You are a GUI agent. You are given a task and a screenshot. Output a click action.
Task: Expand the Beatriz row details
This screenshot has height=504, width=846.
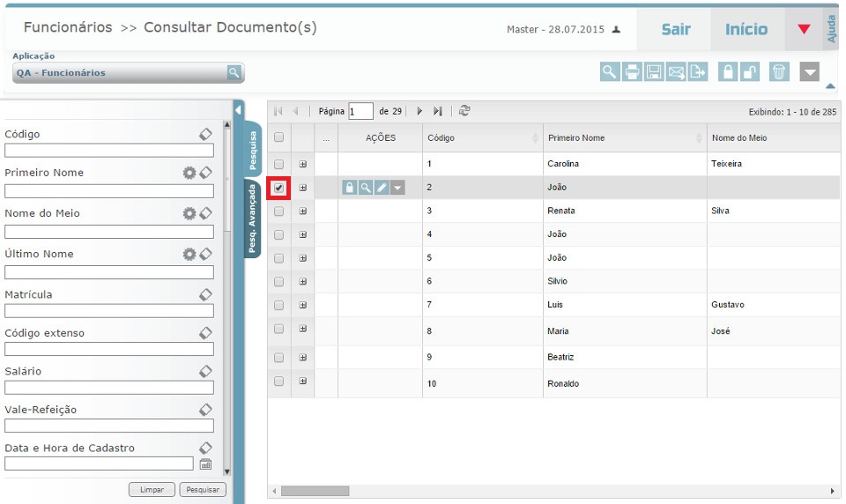(302, 357)
